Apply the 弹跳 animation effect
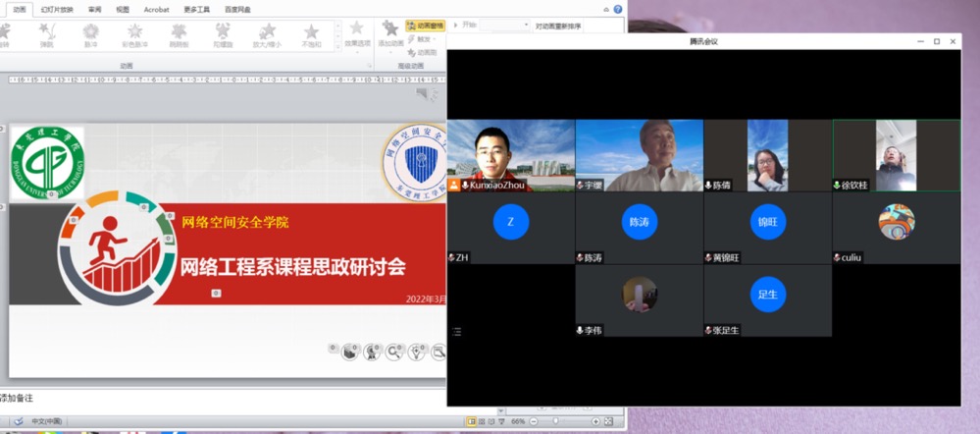Viewport: 980px width, 434px height. click(47, 35)
